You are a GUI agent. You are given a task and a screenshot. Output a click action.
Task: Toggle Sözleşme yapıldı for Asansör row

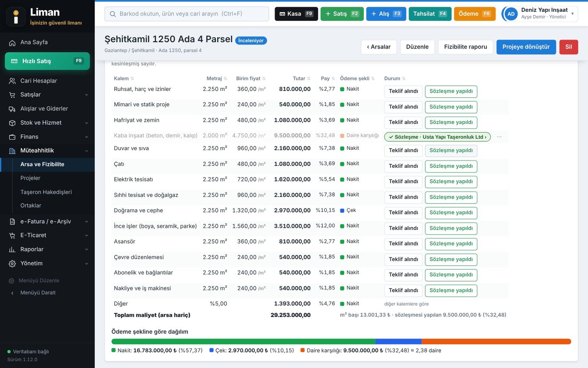451,244
